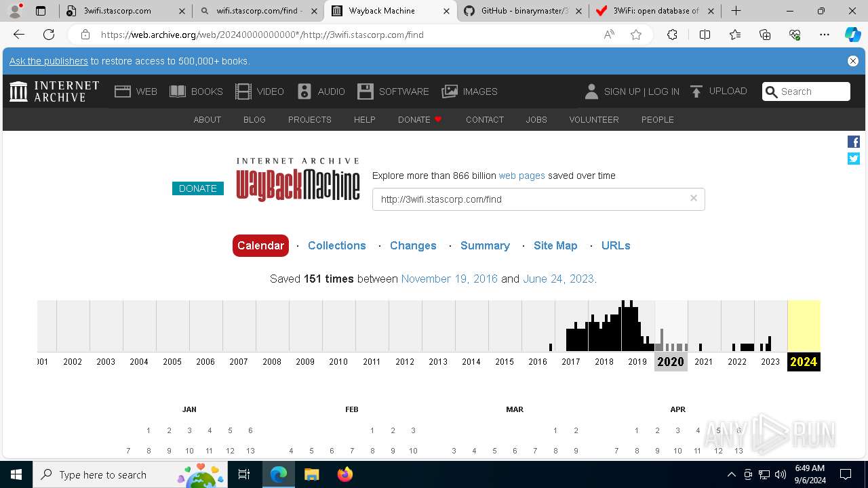Viewport: 868px width, 488px height.
Task: View site information lock icon
Action: coord(85,35)
